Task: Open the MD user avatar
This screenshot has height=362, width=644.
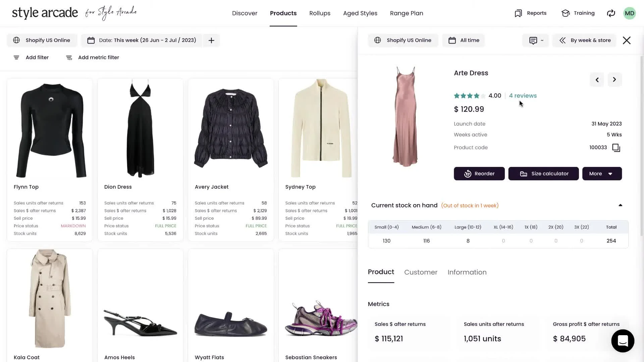Action: 629,13
